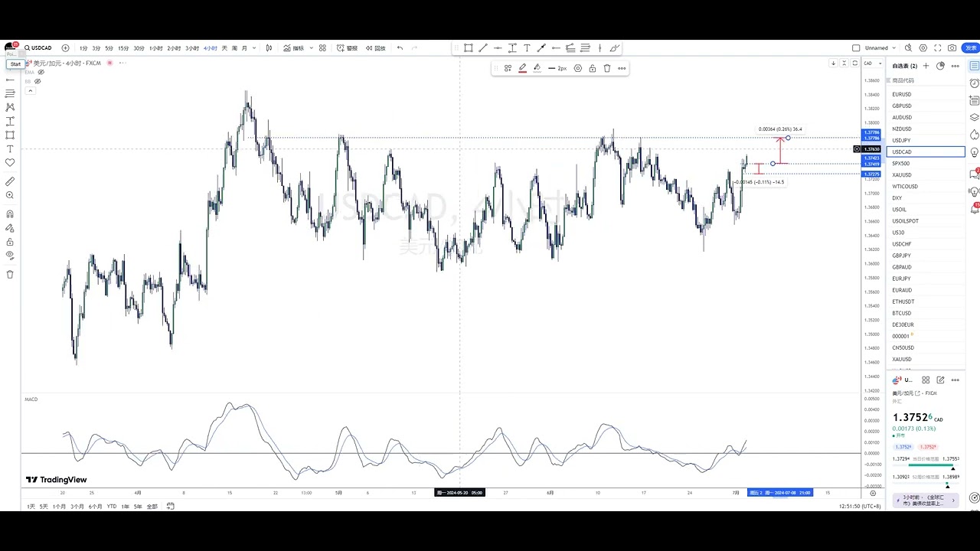Add a compare symbol with the plus button

(65, 48)
